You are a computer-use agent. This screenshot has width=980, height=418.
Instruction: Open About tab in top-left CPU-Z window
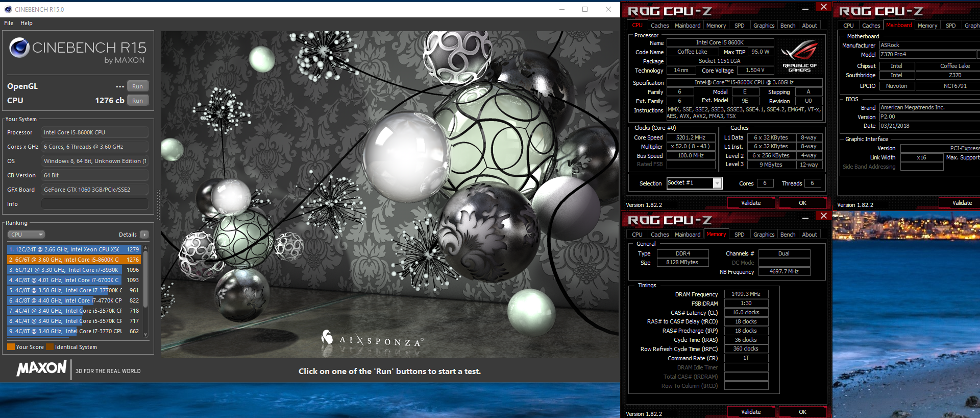tap(810, 26)
